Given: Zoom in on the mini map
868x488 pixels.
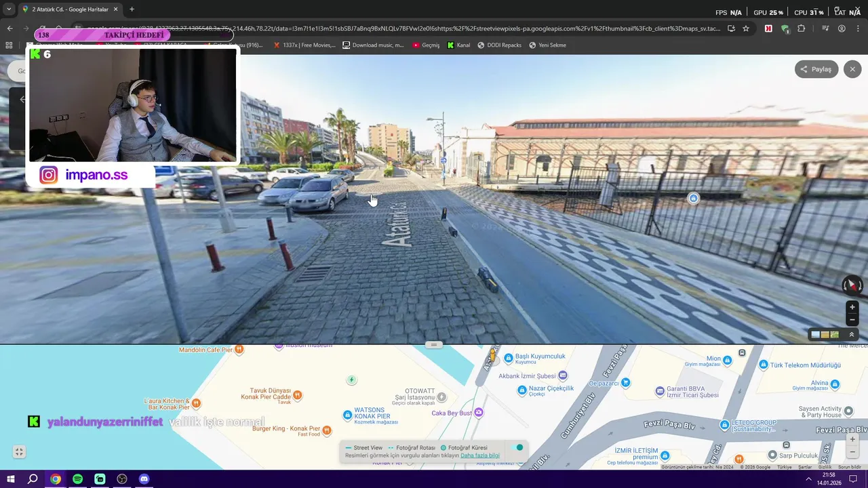Looking at the screenshot, I should (853, 439).
